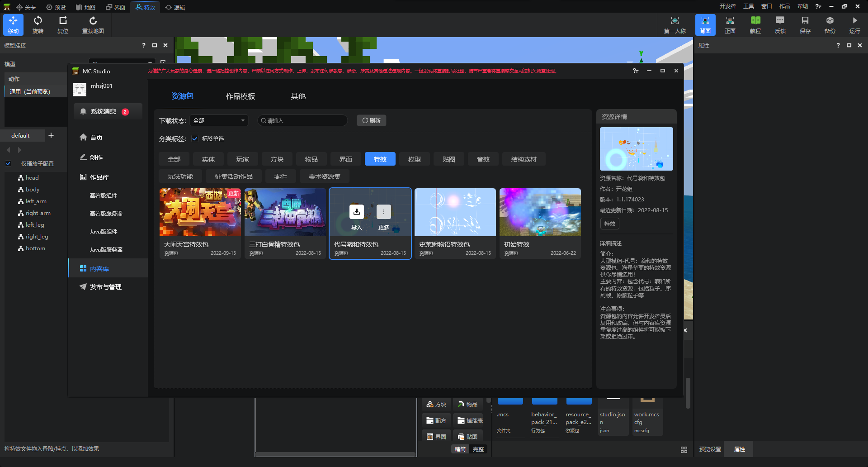
Task: Open the 特效 menu tab in the top bar
Action: tap(145, 7)
